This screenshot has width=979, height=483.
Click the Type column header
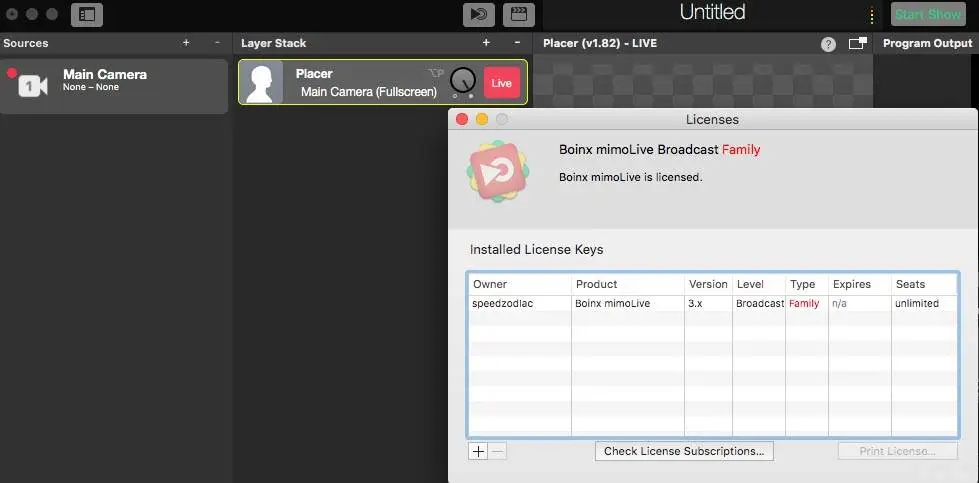click(x=807, y=284)
